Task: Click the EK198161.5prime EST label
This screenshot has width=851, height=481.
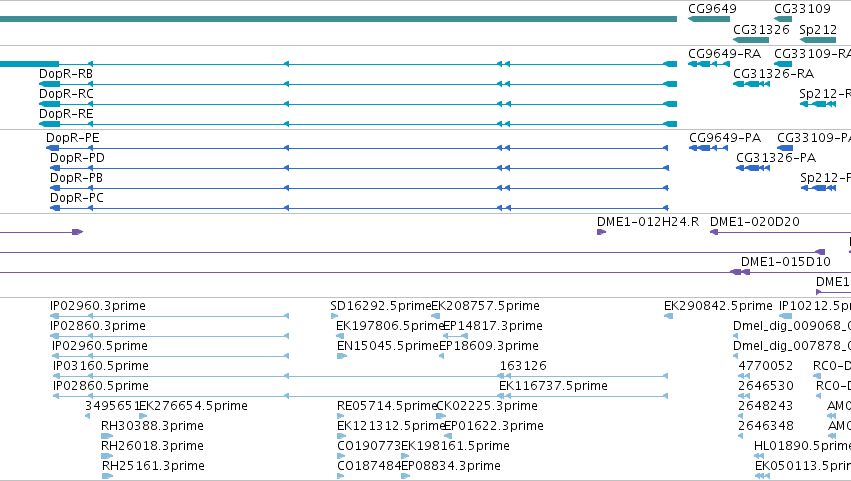Action: [x=455, y=446]
